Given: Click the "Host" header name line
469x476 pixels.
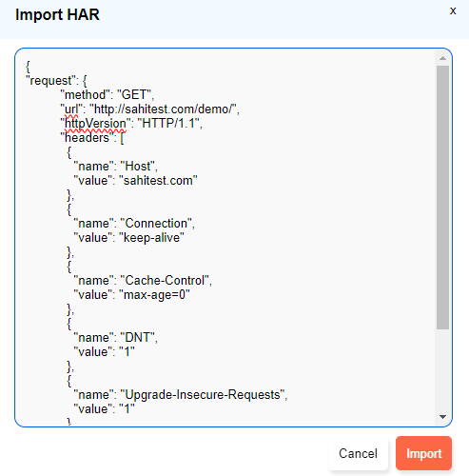Looking at the screenshot, I should coord(115,167).
